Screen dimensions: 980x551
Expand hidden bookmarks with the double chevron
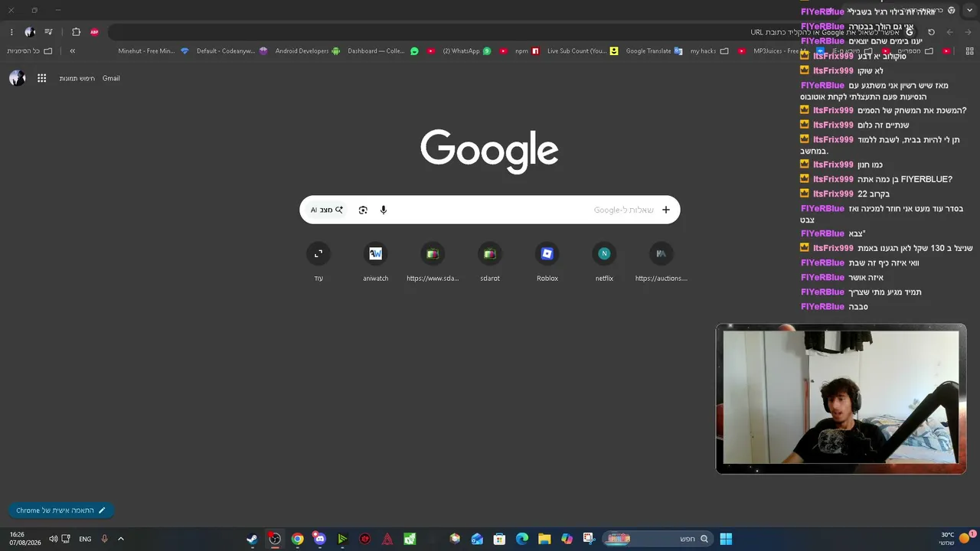(72, 51)
